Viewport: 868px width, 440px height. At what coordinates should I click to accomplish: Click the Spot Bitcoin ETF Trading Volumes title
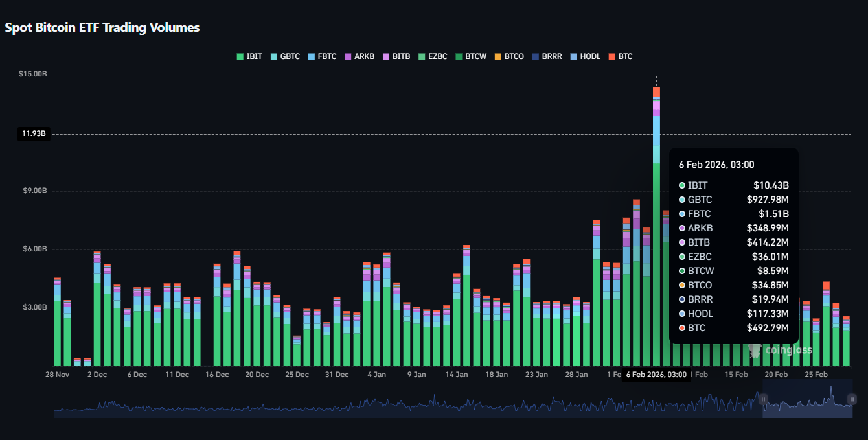coord(102,27)
